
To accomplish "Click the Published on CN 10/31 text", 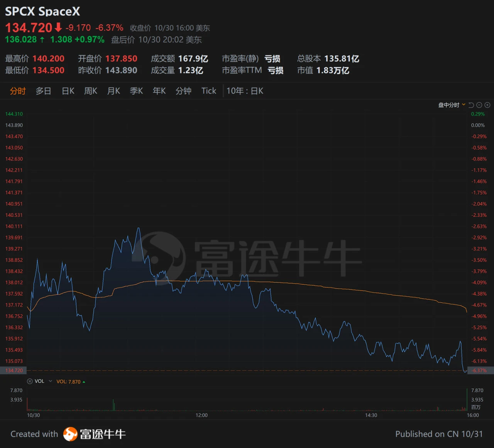I will point(439,434).
